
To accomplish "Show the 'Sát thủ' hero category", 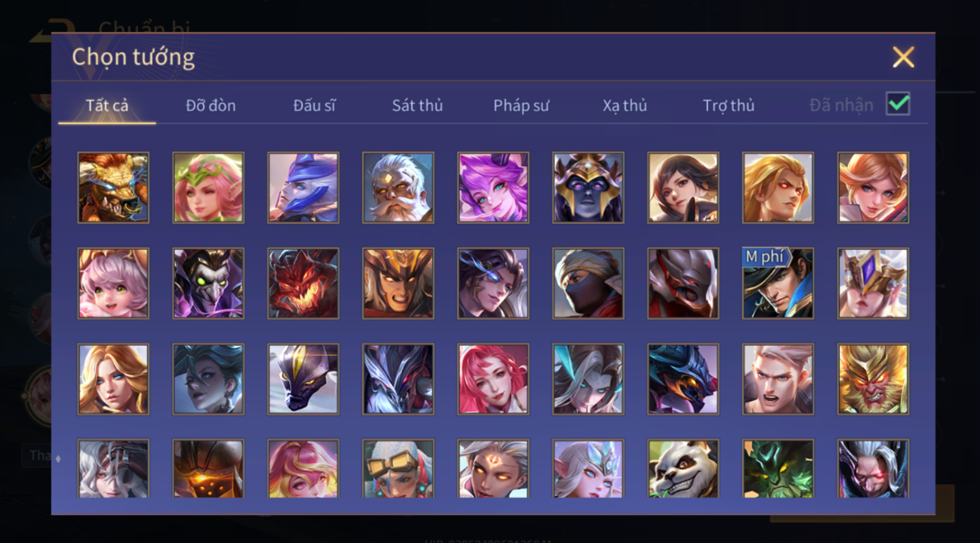I will click(417, 105).
